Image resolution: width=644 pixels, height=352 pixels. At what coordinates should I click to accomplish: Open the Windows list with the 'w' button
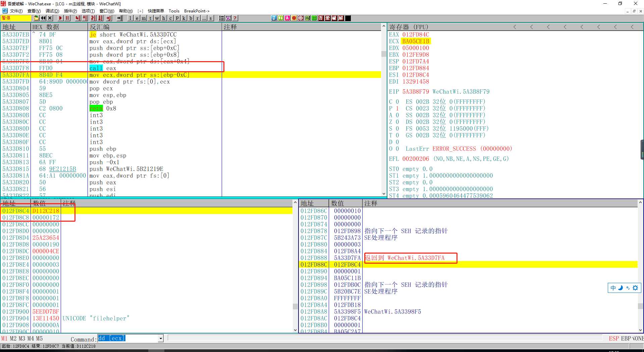tap(157, 18)
